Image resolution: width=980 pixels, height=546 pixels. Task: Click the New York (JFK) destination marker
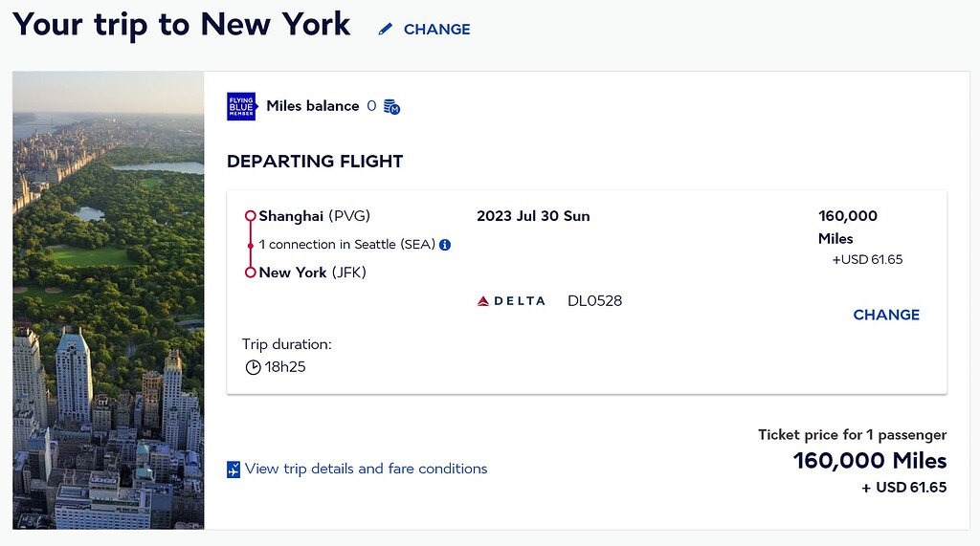click(x=250, y=273)
